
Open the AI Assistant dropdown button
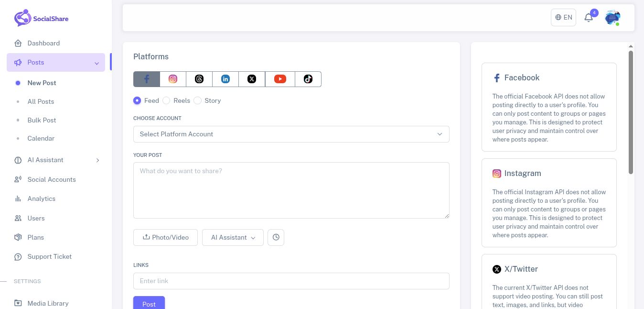[233, 237]
